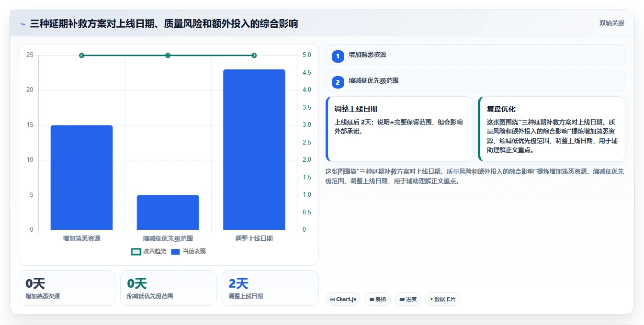
Task: Click the 2天 调整上线日期 stat card
Action: click(x=270, y=288)
